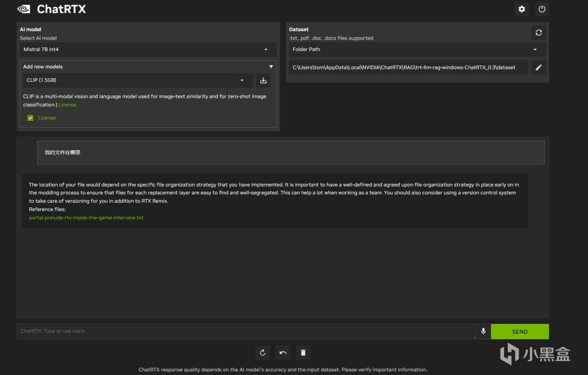Undo the last message with the undo icon

[x=283, y=352]
